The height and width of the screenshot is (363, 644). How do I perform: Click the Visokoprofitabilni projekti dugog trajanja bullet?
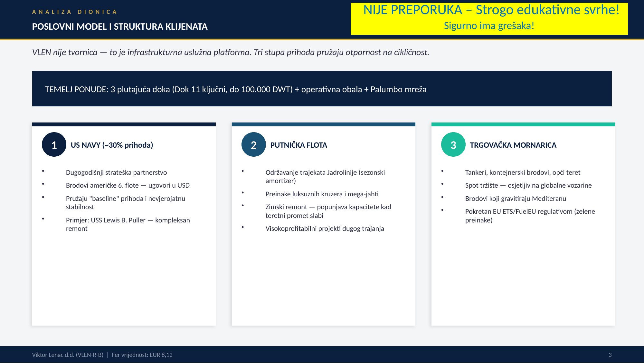coord(325,229)
